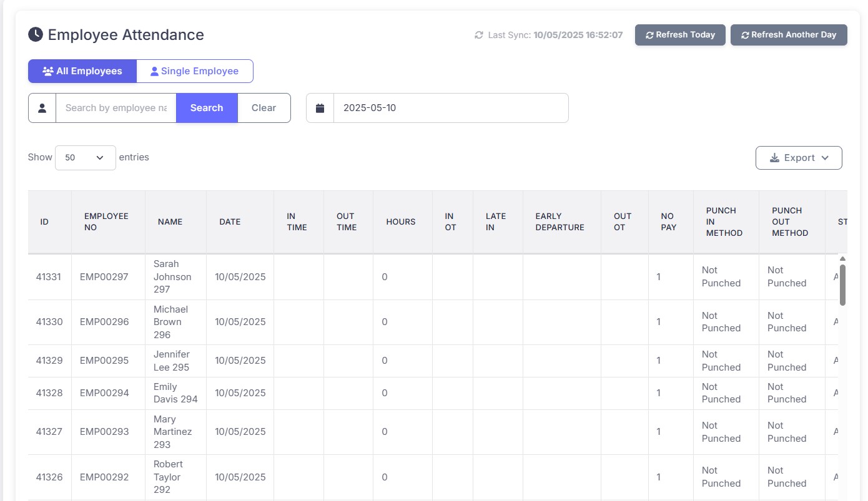
Task: Click the person icon in the search field
Action: coord(41,107)
